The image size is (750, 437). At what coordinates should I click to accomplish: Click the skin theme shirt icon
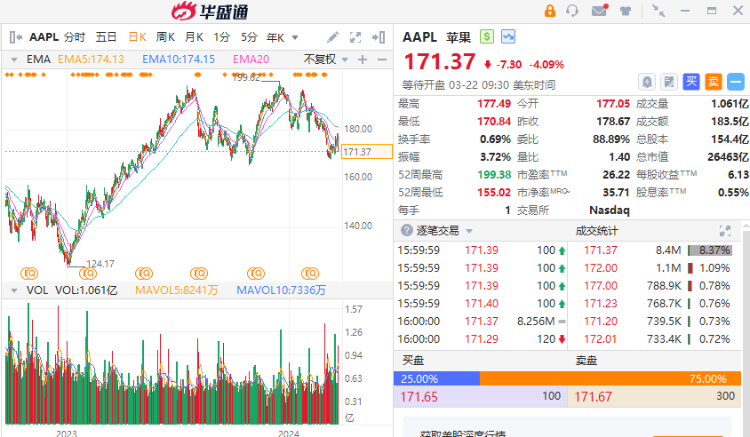[x=625, y=11]
